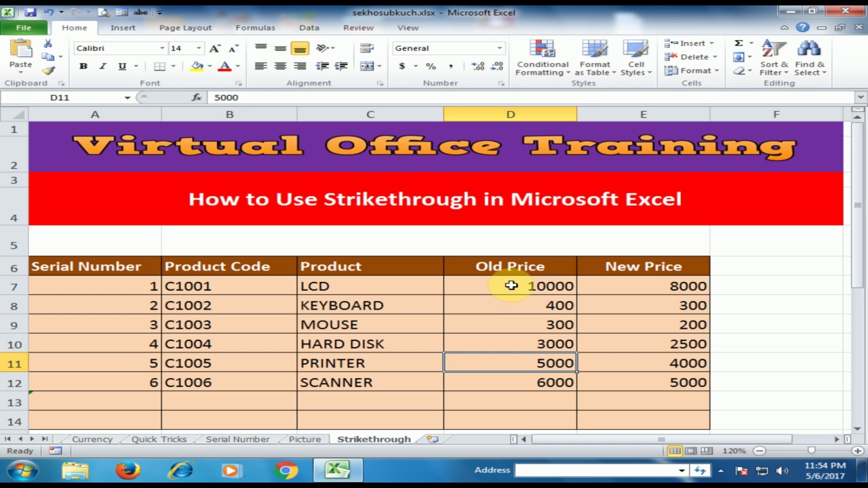Screen dimensions: 868x488
Task: Click the Decrease Decimal icon
Action: (496, 66)
